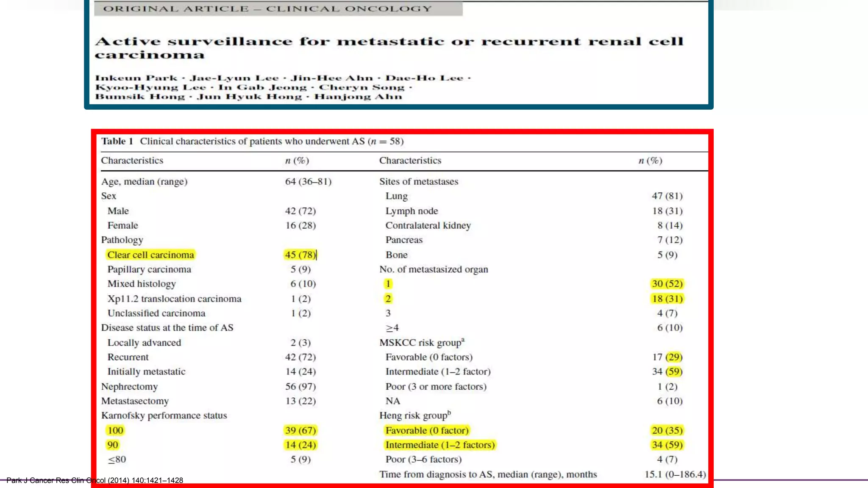The height and width of the screenshot is (488, 868).
Task: Click highlighted Favorable (0 factor) Heng row
Action: point(427,430)
